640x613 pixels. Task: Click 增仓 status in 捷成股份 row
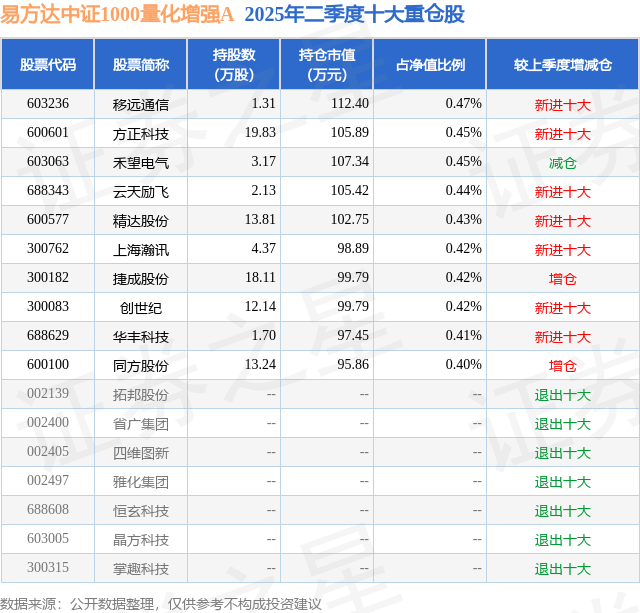pos(562,279)
